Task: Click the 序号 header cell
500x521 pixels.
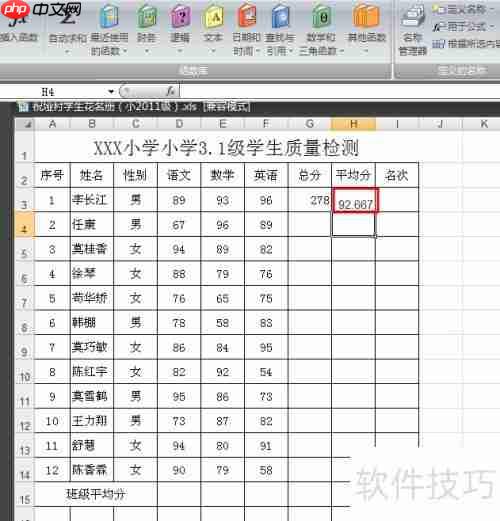Action: (x=52, y=175)
